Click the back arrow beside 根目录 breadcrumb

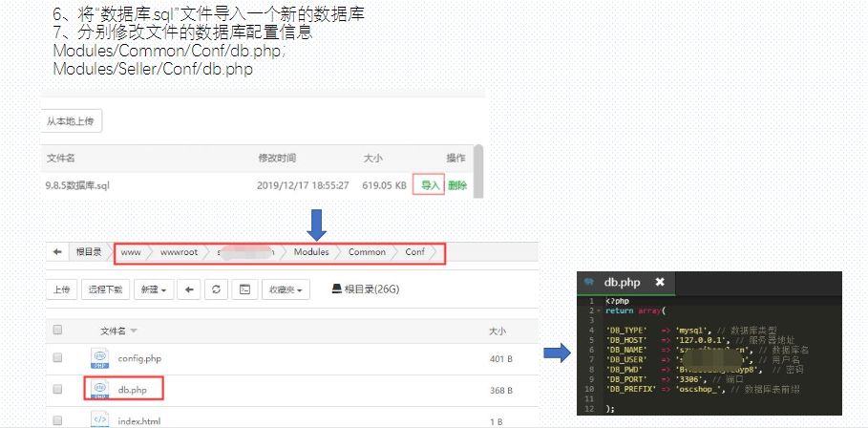[x=57, y=252]
